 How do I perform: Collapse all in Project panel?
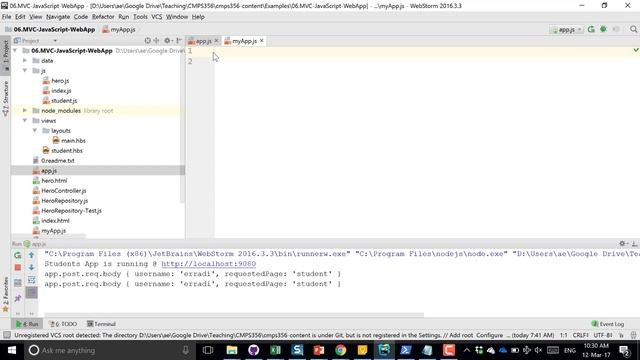(156, 40)
